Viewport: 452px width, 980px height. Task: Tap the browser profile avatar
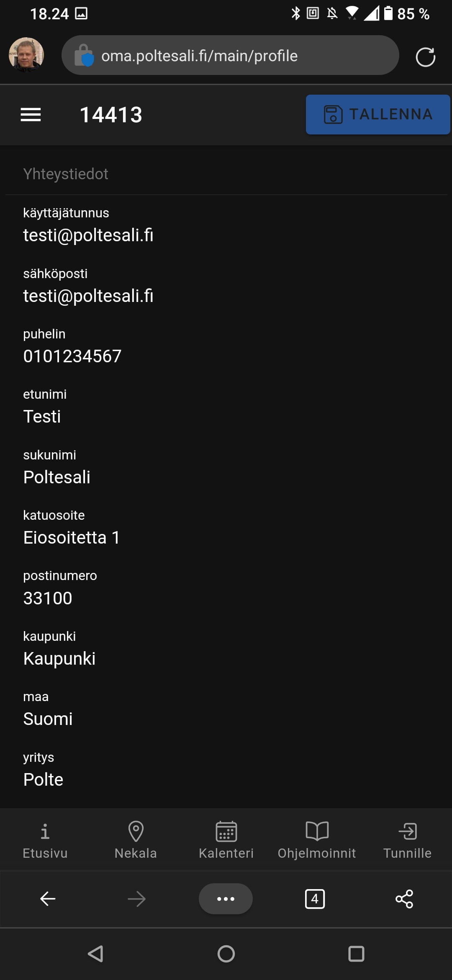(x=26, y=55)
